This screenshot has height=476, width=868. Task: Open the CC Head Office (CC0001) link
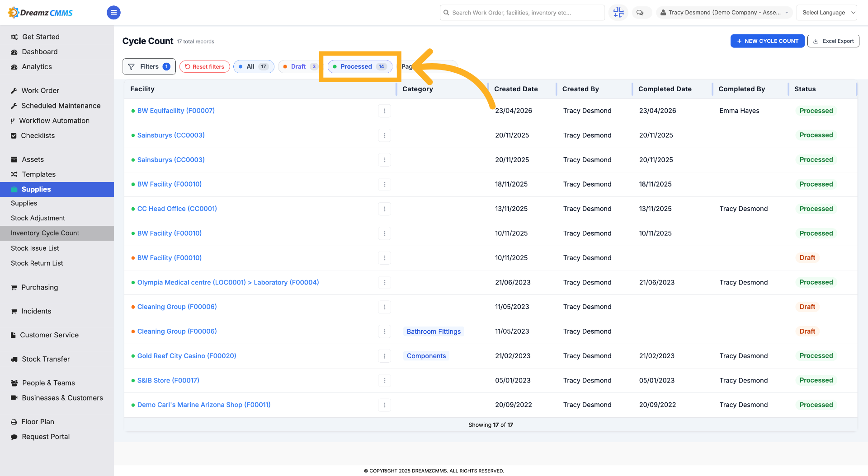177,209
